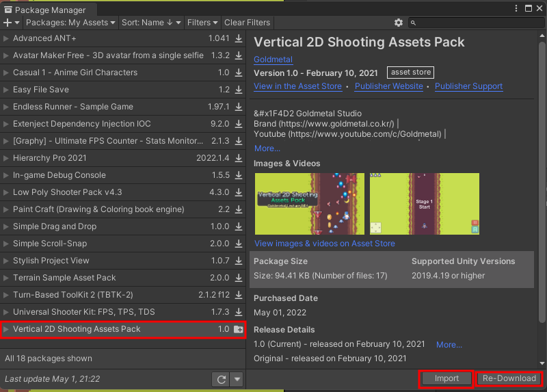Click View in the Asset Store

tap(297, 86)
